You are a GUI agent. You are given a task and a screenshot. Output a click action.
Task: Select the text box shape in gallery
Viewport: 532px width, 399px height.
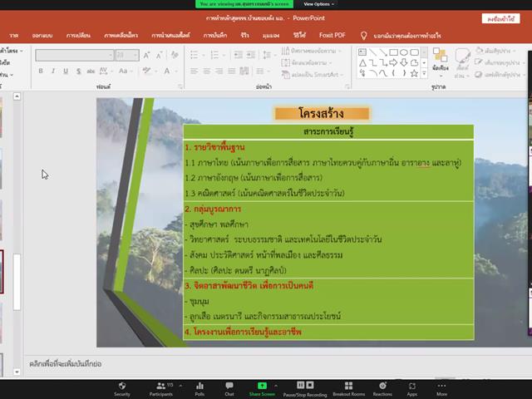point(362,52)
